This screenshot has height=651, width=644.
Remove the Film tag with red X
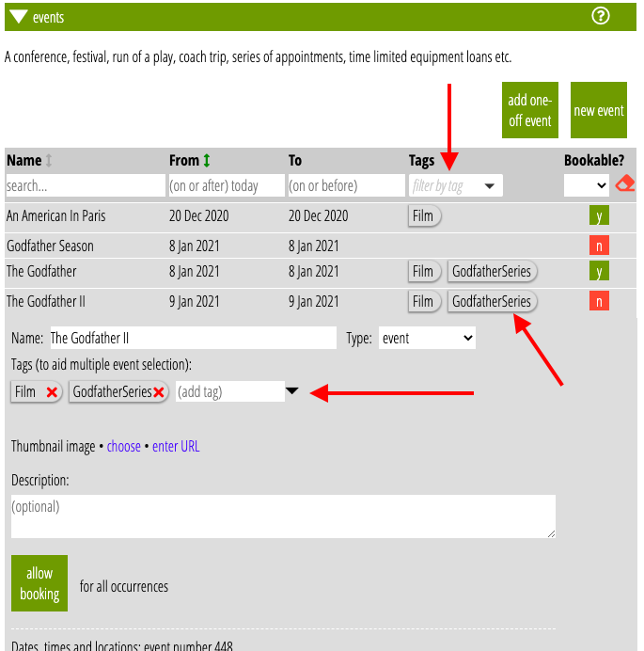tap(52, 392)
